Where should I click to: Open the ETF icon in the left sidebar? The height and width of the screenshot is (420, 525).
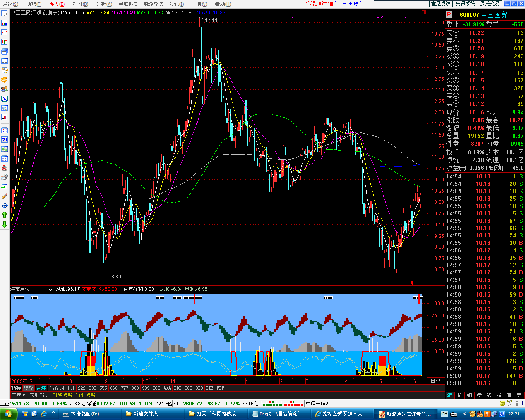click(5, 117)
